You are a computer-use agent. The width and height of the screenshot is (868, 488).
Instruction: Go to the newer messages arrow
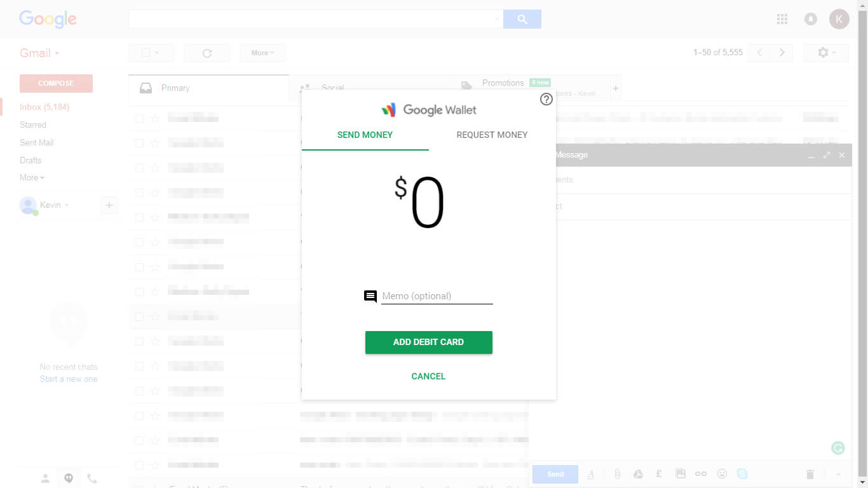(759, 53)
